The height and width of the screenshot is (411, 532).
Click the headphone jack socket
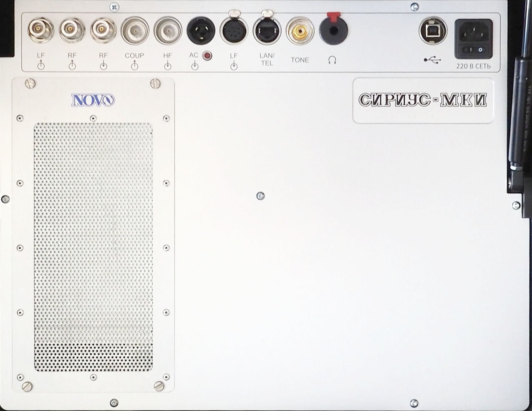333,30
